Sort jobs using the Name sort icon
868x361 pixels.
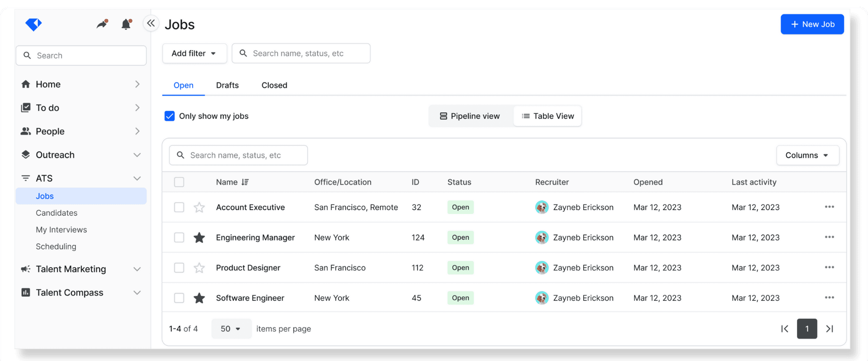point(245,182)
